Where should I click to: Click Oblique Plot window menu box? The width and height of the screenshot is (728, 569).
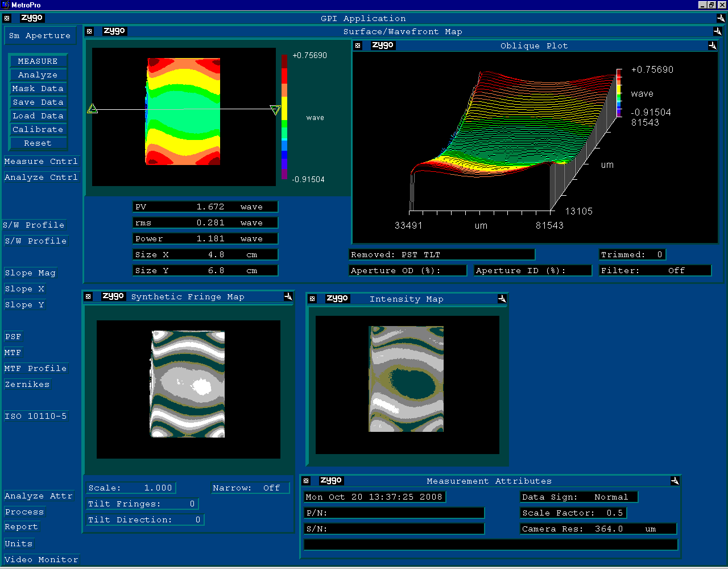tap(358, 46)
